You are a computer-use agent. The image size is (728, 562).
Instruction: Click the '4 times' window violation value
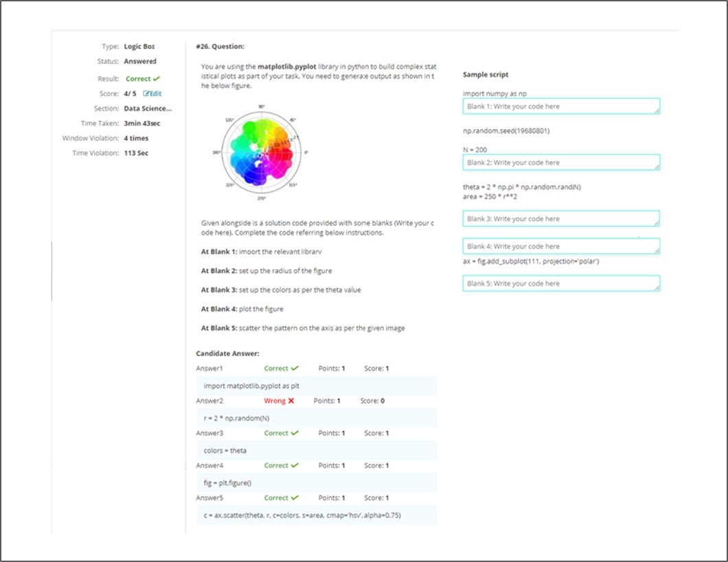[x=136, y=138]
